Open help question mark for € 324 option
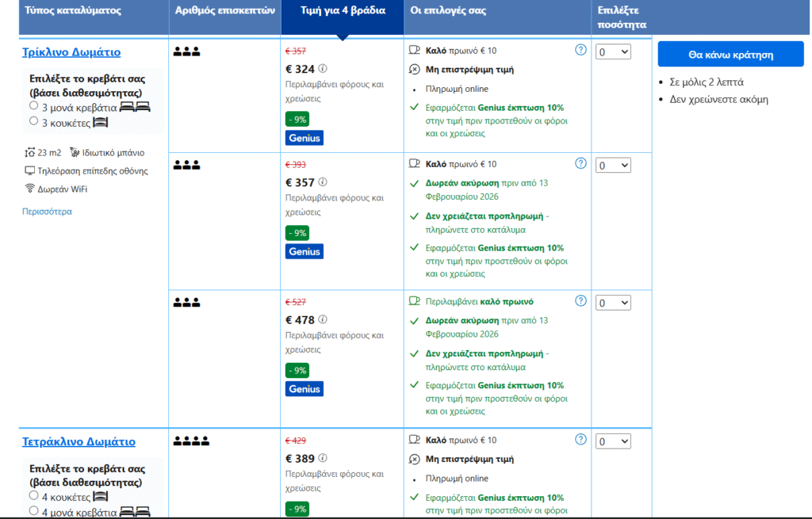 [x=580, y=50]
